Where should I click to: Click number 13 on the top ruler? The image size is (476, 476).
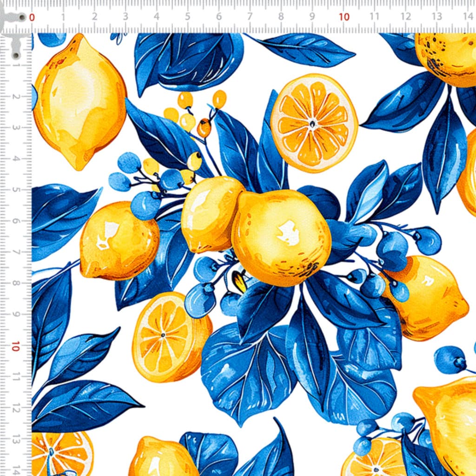(x=437, y=17)
